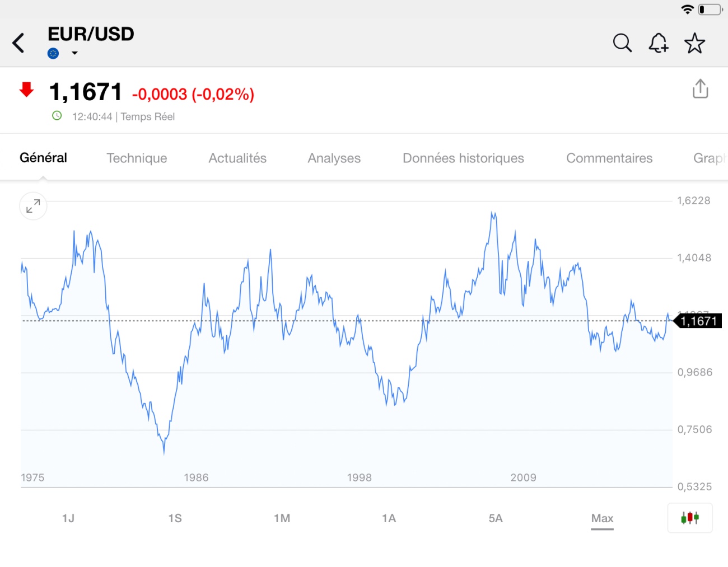Viewport: 728px width, 567px height.
Task: Click the EU flag icon
Action: pos(53,54)
